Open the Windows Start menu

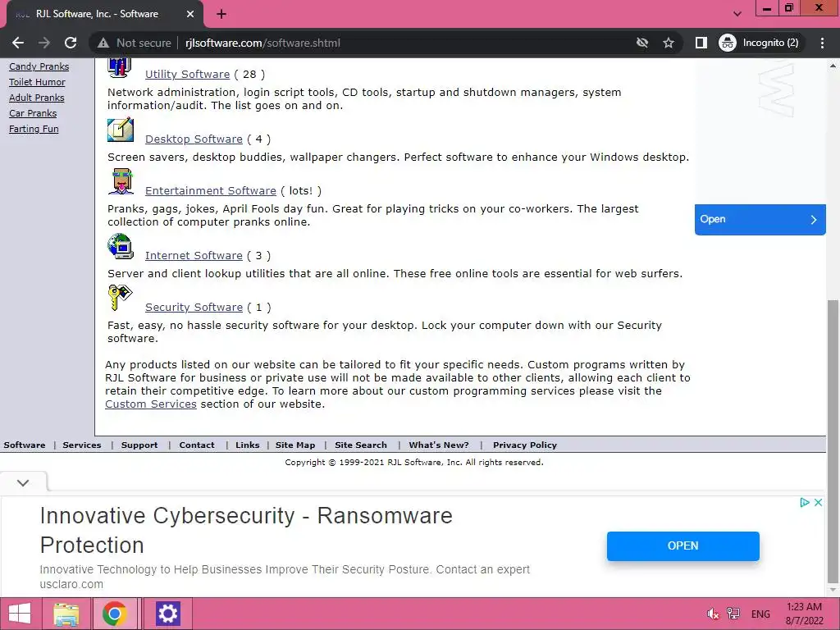(x=20, y=614)
